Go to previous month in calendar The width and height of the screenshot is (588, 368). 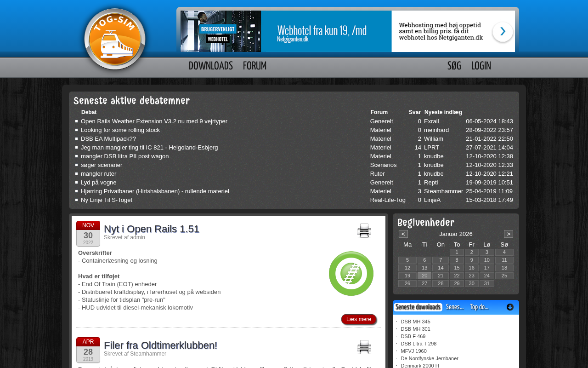[403, 234]
